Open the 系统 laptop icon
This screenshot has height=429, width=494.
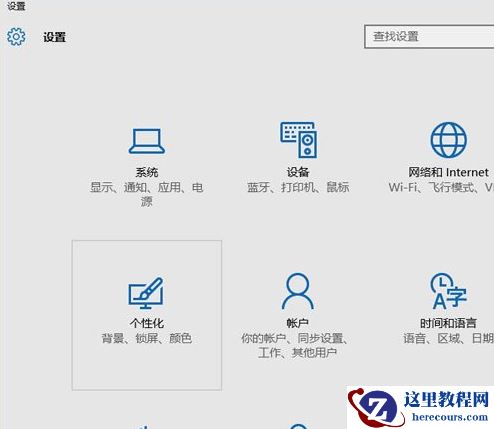(147, 141)
